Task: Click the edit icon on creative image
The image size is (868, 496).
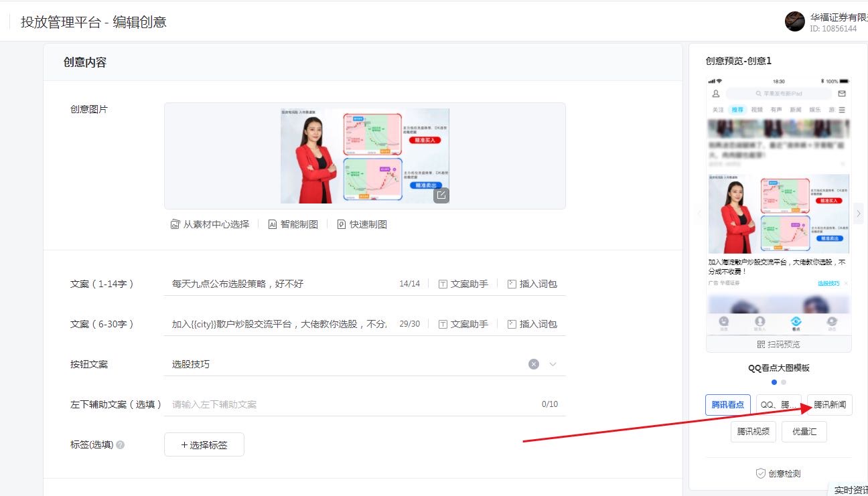Action: pos(441,195)
